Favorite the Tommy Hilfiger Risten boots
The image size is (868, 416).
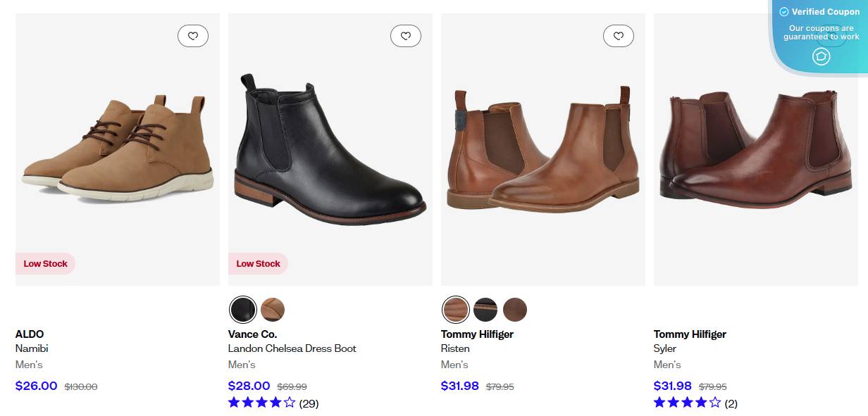tap(618, 35)
